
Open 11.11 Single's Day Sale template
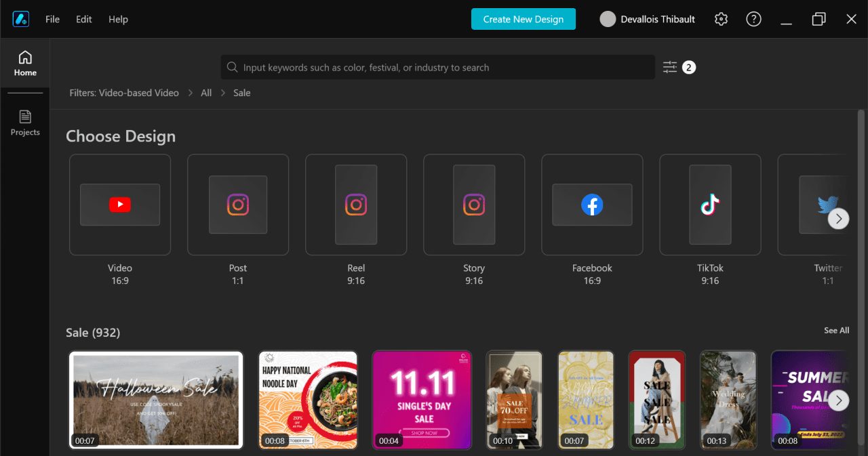click(x=422, y=400)
